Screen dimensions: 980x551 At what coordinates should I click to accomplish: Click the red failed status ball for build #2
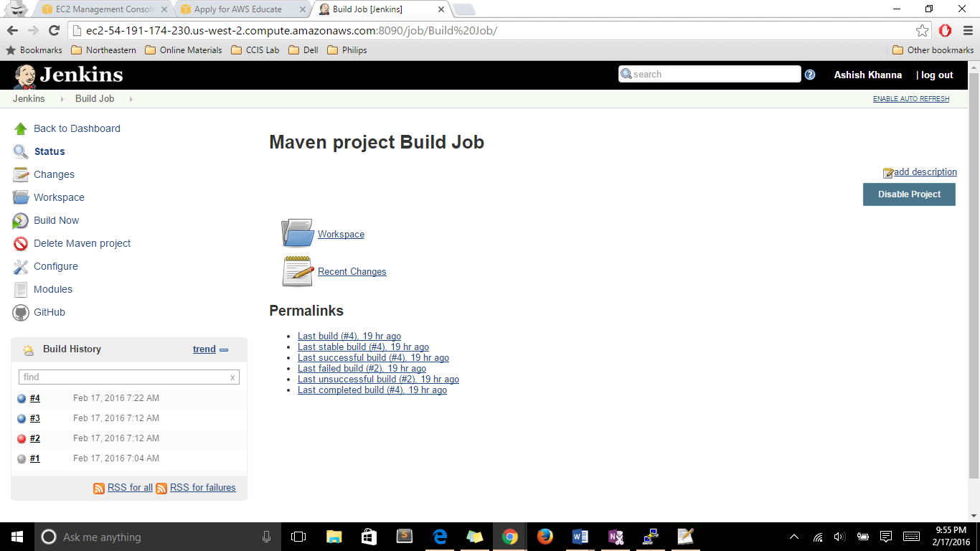(22, 439)
